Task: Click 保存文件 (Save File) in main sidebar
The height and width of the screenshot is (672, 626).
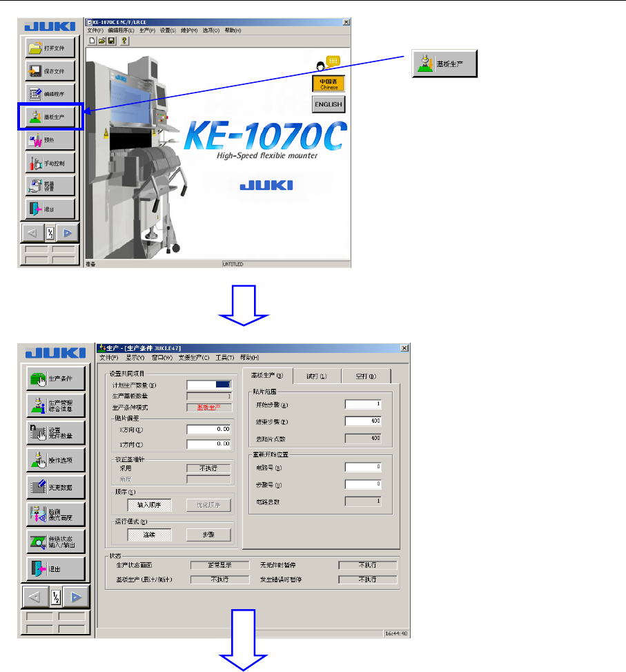Action: coord(50,70)
